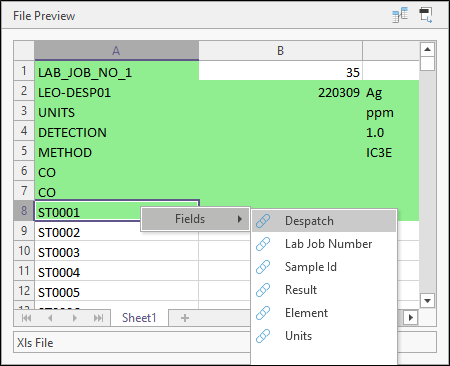This screenshot has width=450, height=366.
Task: Click the link icon beside Despatch
Action: (263, 221)
